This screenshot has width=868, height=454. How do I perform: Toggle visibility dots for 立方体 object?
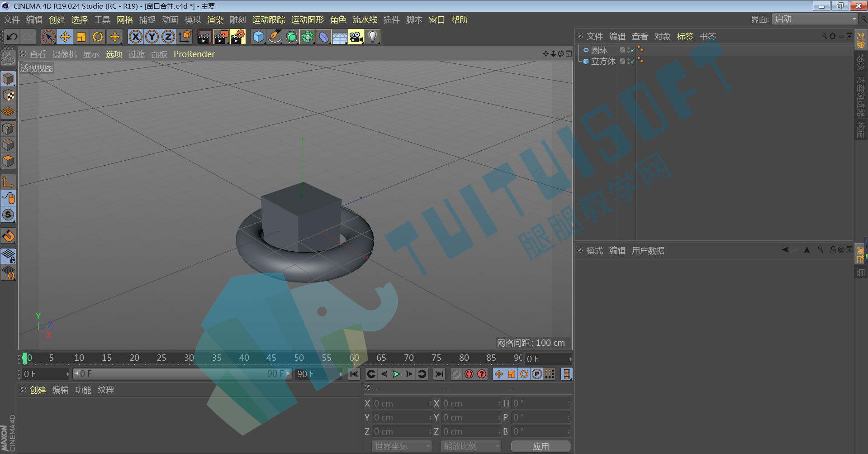[628, 62]
